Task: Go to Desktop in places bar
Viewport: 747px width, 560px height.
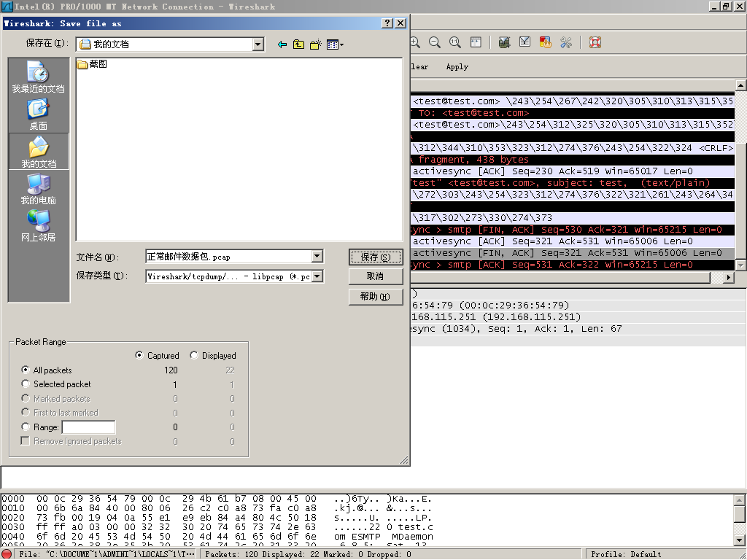Action: click(x=38, y=114)
